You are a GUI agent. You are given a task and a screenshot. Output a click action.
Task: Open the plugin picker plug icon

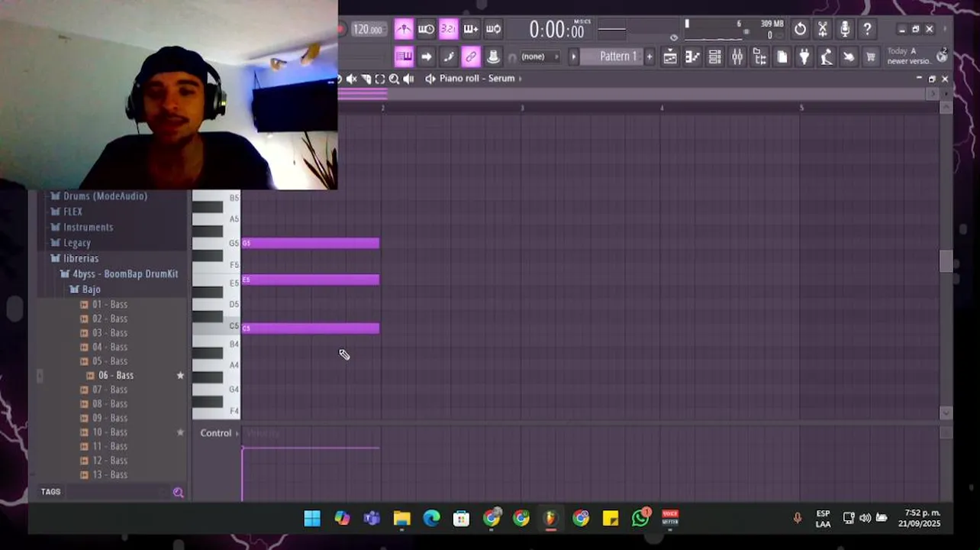tap(804, 57)
